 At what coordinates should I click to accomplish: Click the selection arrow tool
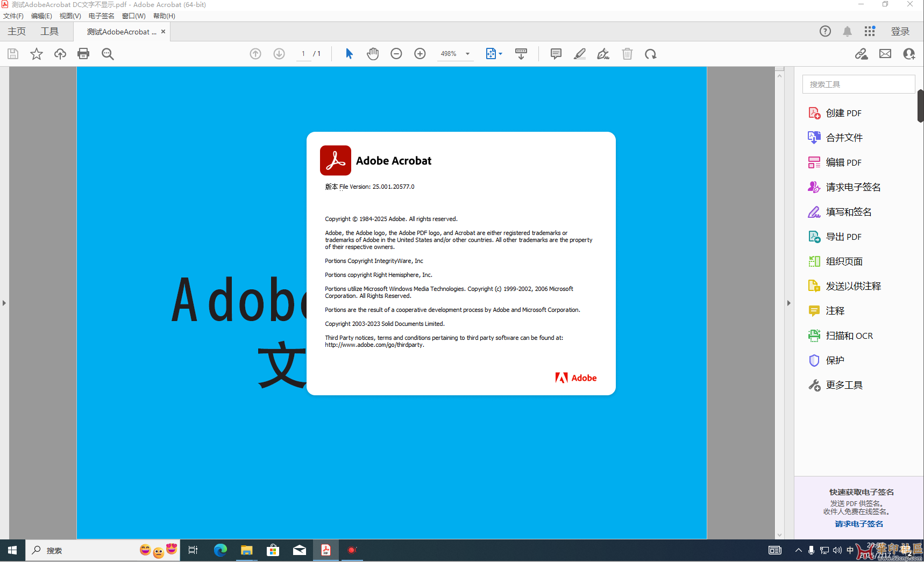pos(349,54)
